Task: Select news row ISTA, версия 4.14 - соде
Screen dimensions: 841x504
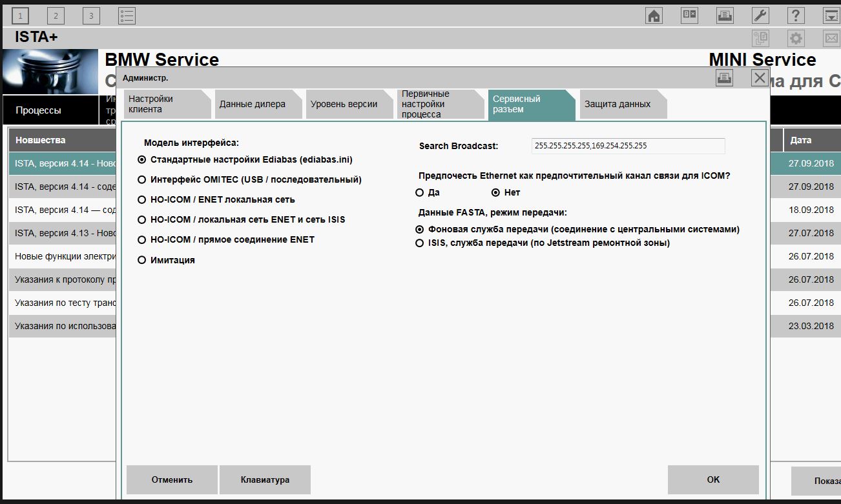Action: 63,186
